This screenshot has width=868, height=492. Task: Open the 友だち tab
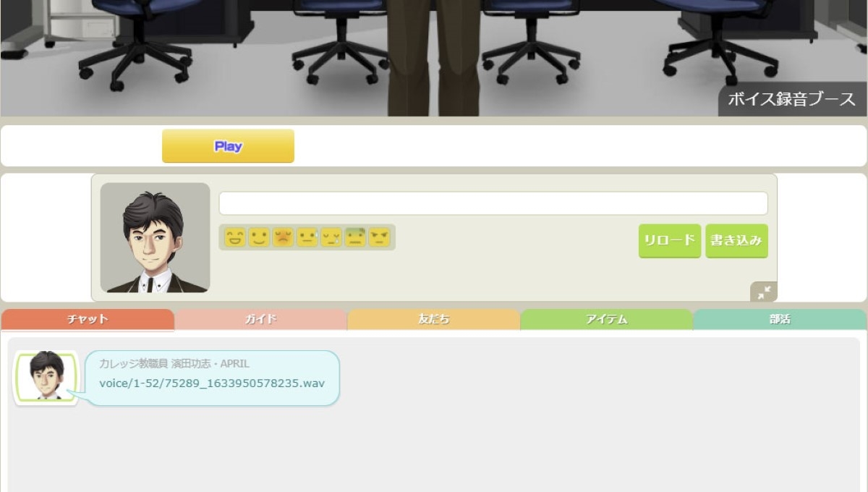click(x=433, y=320)
